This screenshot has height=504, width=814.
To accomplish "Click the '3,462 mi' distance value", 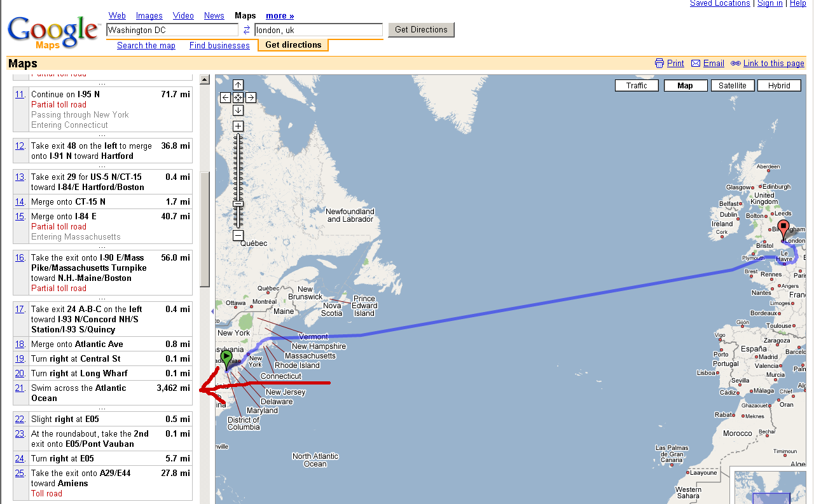I will point(173,388).
